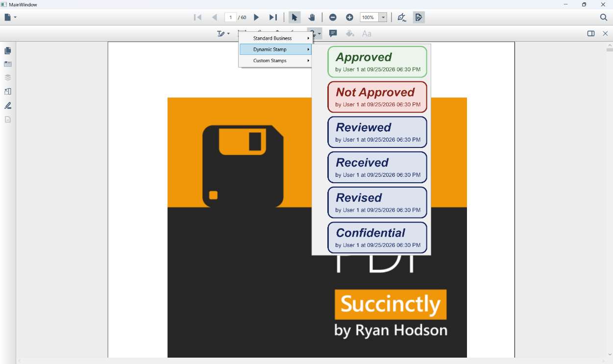The image size is (613, 364).
Task: Choose the Approved dynamic stamp
Action: pos(377,62)
